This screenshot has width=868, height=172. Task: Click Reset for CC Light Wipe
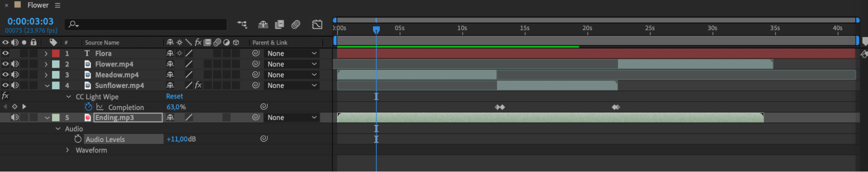(175, 96)
